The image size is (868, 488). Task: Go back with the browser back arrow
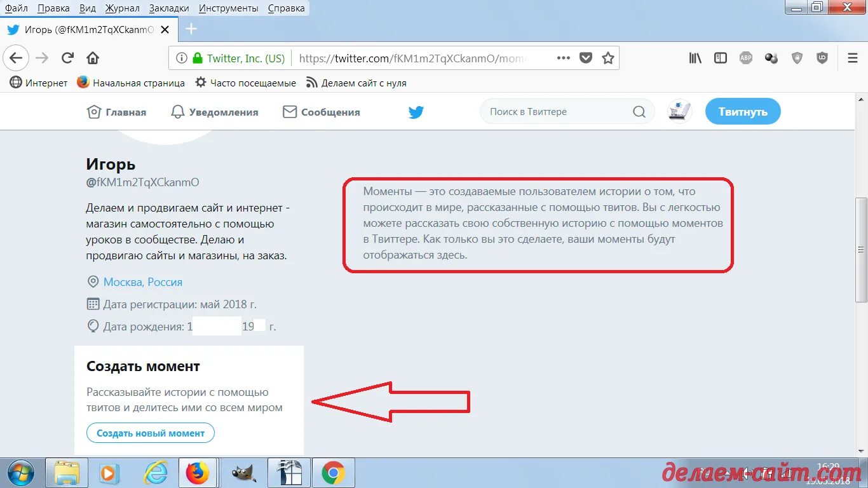(x=16, y=58)
